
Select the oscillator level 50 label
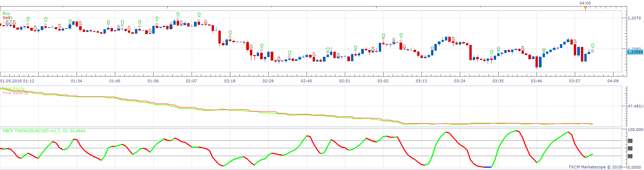point(630,148)
